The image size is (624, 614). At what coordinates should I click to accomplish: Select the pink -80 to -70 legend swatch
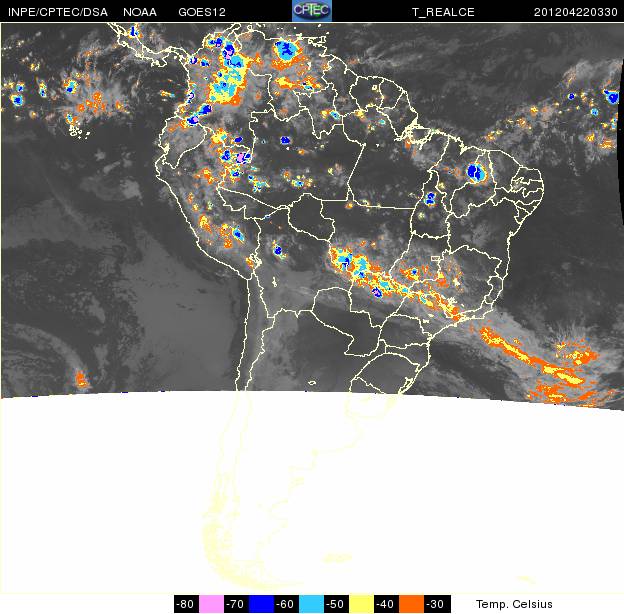click(x=211, y=604)
